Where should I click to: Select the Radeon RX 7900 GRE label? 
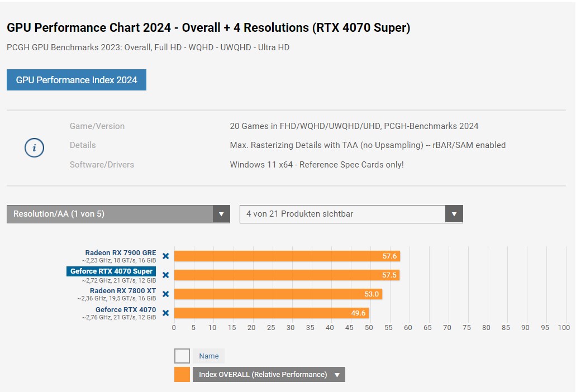tap(121, 252)
